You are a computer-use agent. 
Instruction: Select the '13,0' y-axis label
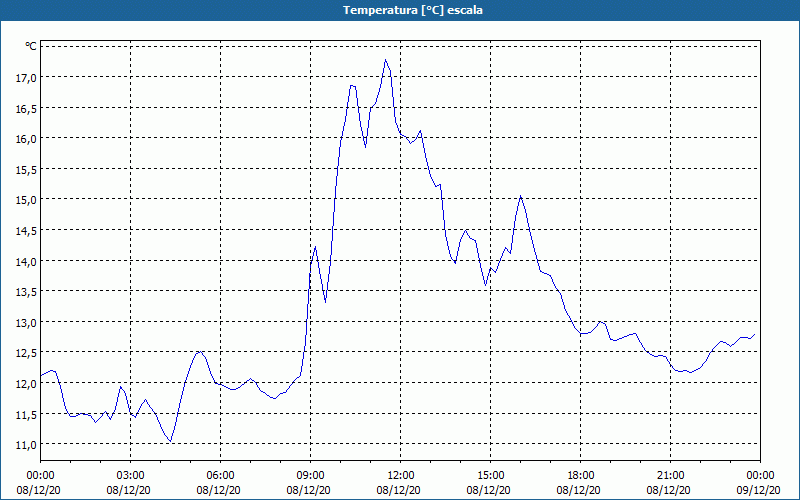click(27, 322)
